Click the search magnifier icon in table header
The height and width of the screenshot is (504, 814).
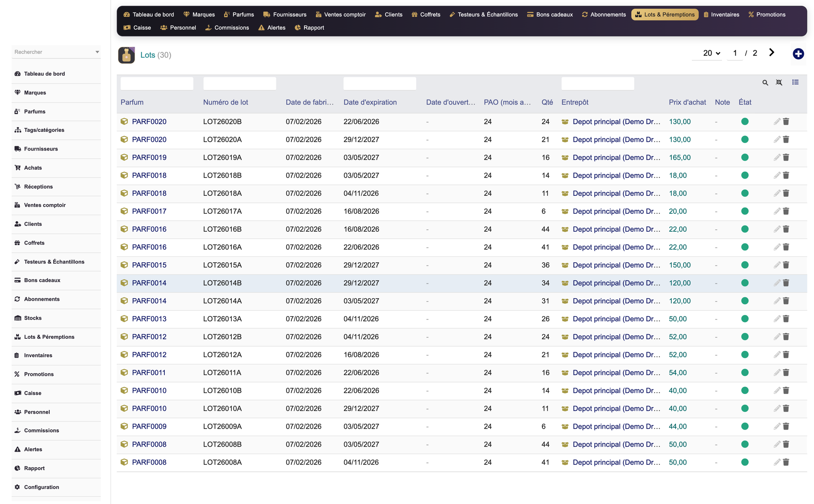(765, 83)
